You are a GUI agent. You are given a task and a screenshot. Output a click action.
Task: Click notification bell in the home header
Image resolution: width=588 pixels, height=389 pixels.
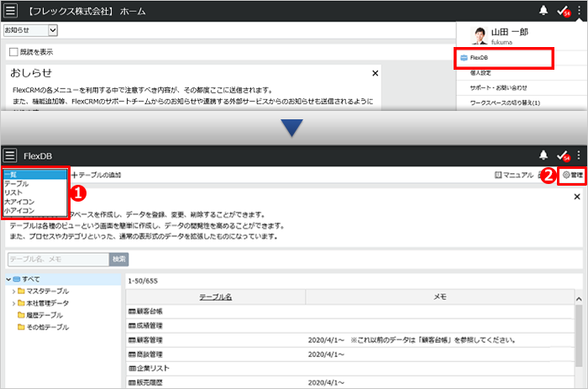click(x=543, y=11)
